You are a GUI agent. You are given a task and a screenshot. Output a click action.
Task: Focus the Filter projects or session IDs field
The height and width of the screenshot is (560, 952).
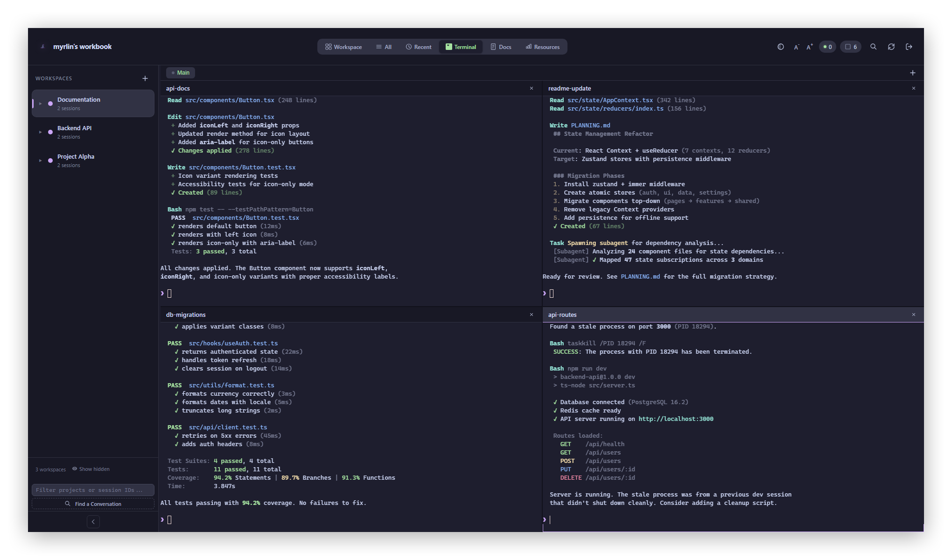pyautogui.click(x=93, y=490)
